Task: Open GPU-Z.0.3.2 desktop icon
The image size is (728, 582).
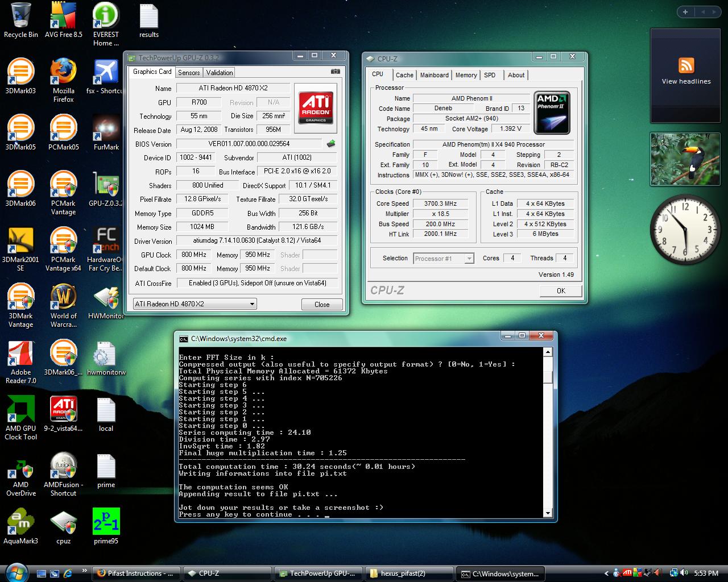Action: (106, 189)
